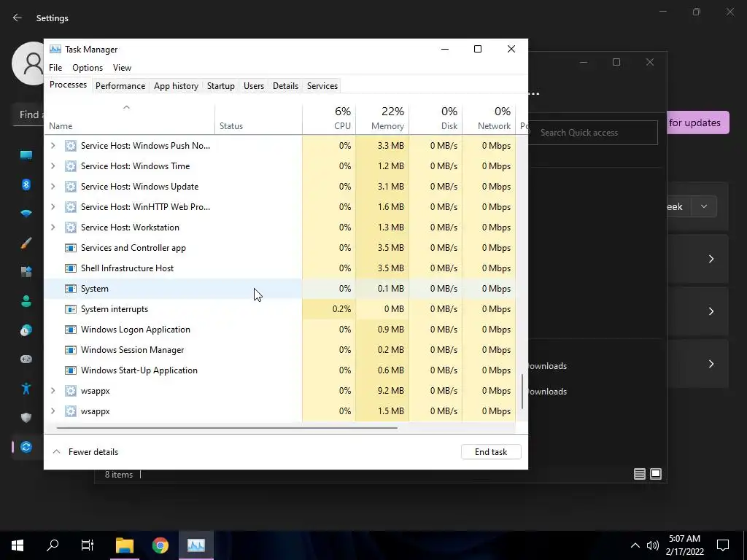Expand Service Host: Windows Update row
This screenshot has width=747, height=560.
click(x=53, y=187)
